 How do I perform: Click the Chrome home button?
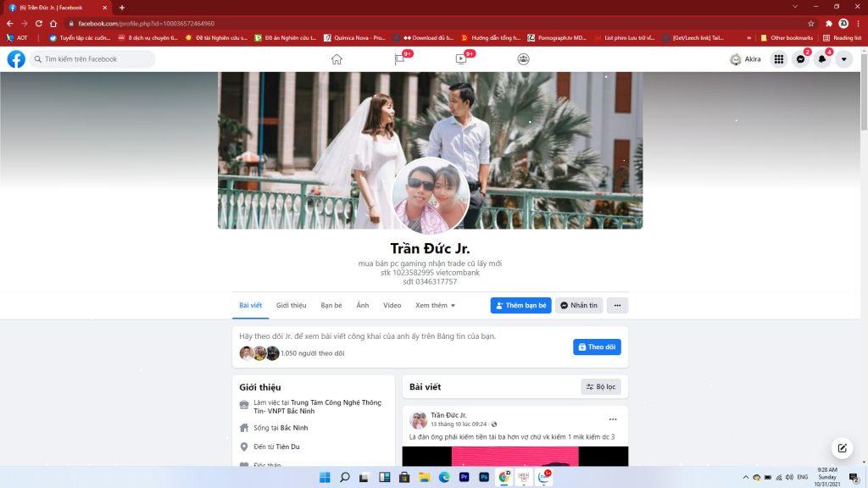pos(53,23)
